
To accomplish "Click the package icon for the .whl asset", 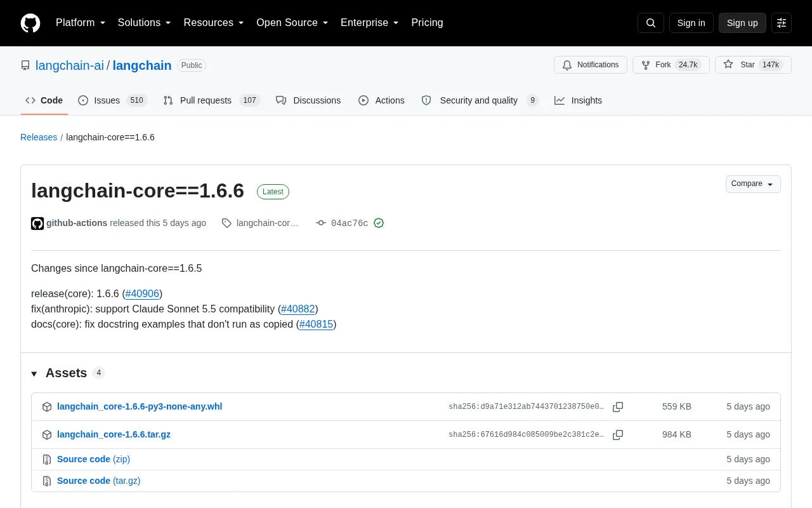I will click(46, 407).
